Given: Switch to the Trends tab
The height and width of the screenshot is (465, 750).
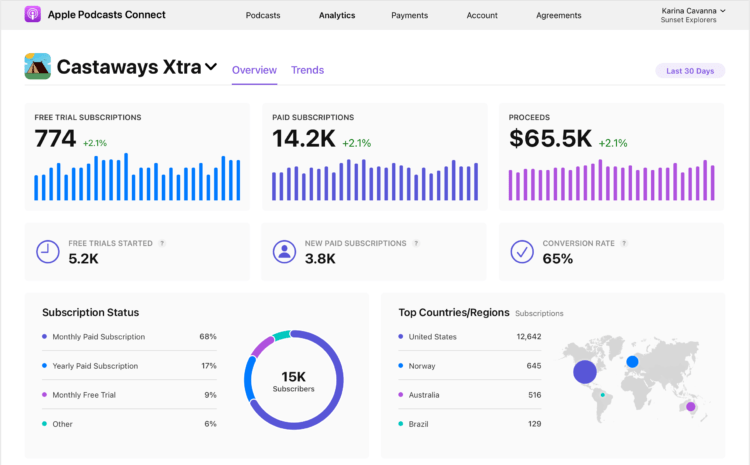Looking at the screenshot, I should coord(308,70).
